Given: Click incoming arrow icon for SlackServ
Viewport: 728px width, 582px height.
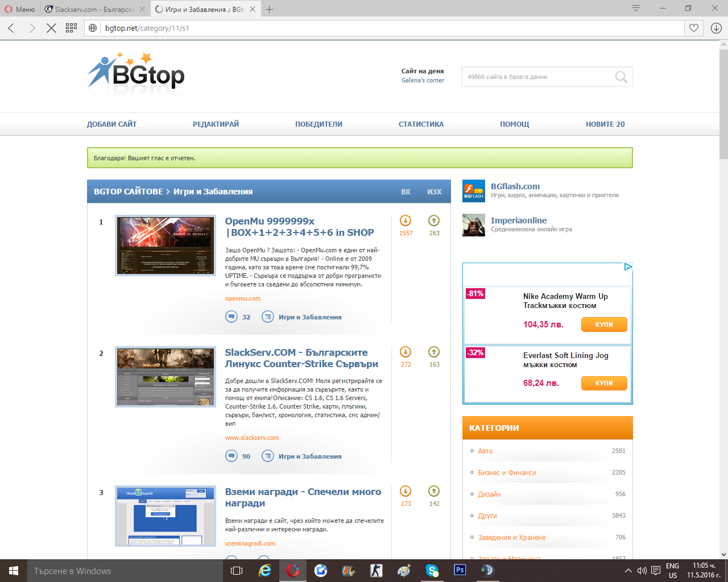Looking at the screenshot, I should [406, 352].
